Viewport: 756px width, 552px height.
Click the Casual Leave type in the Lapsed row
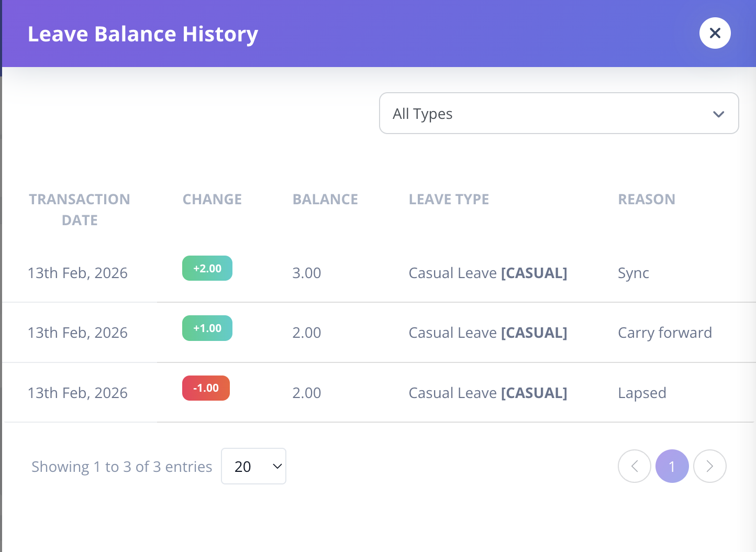488,393
